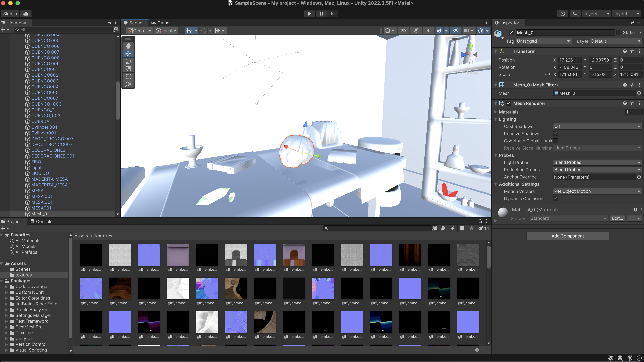644x362 pixels.
Task: Click the Step frame button
Action: (x=332, y=14)
